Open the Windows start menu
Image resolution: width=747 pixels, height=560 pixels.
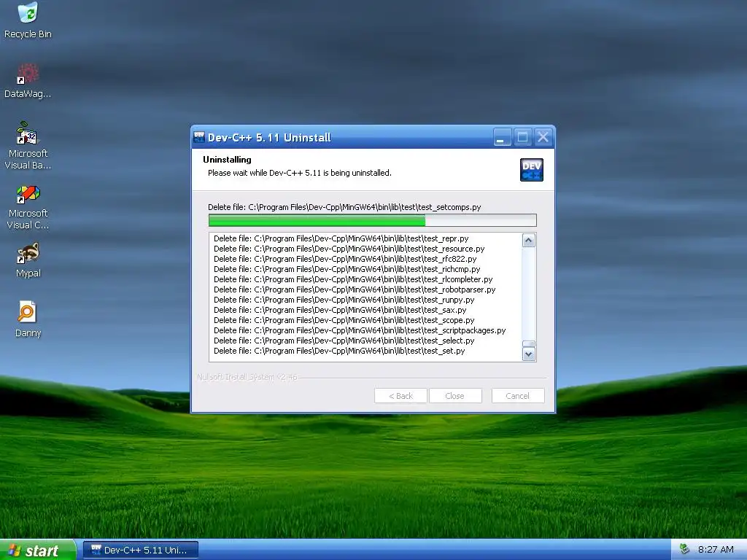pos(38,550)
